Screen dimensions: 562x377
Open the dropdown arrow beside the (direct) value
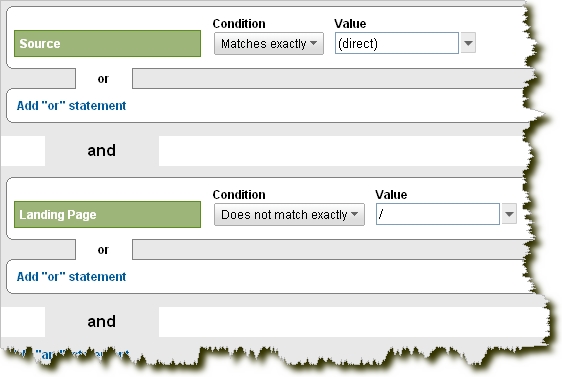click(468, 43)
